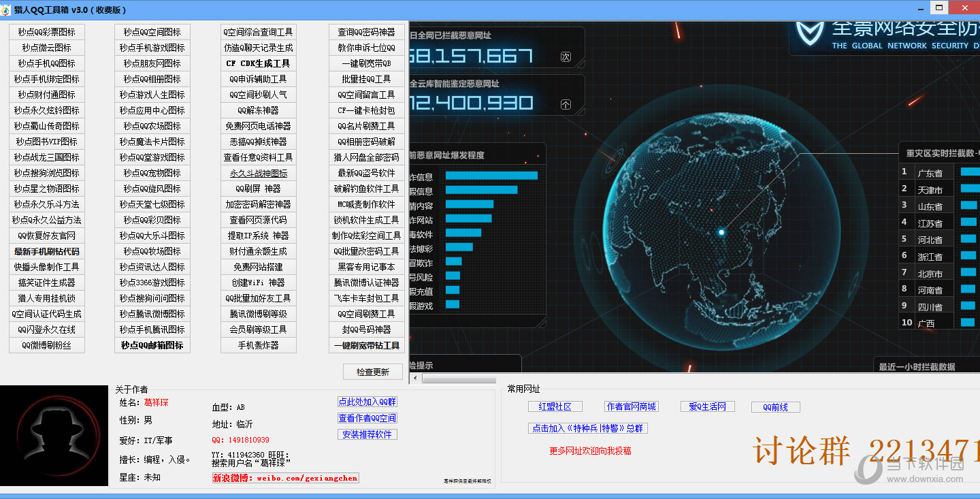
Task: Open the QQ名片刷赞工具 button
Action: tap(367, 126)
